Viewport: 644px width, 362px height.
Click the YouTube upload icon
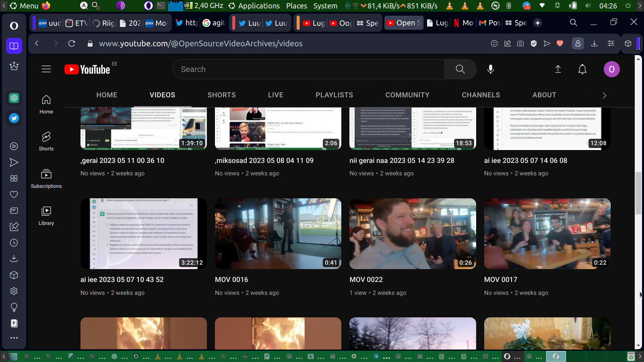click(x=558, y=69)
